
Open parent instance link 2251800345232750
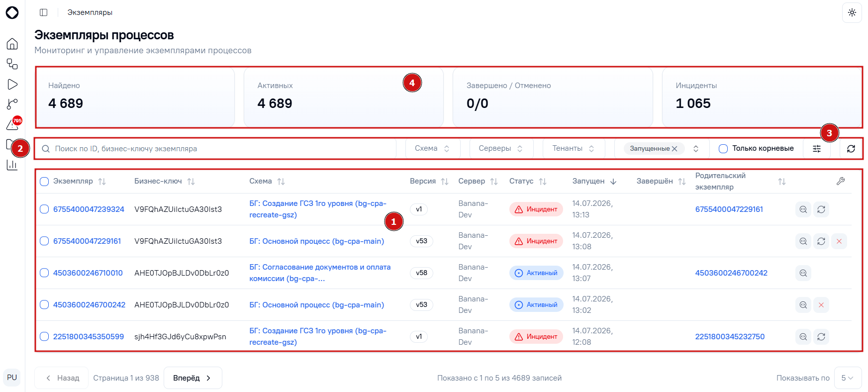(x=730, y=337)
